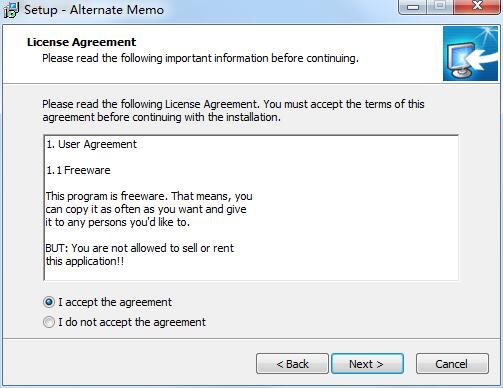Click the grayed-out maximize button
Viewport: 503px width, 388px height.
coord(440,7)
